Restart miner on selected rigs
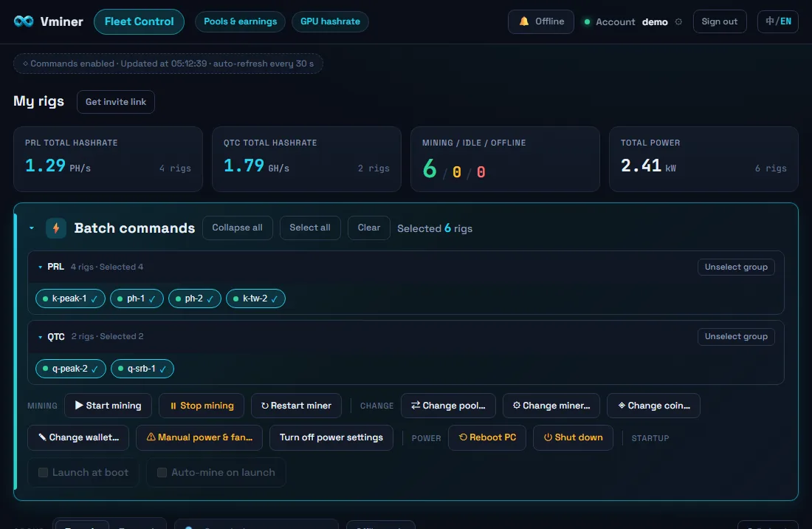Viewport: 812px width, 529px height. point(296,406)
